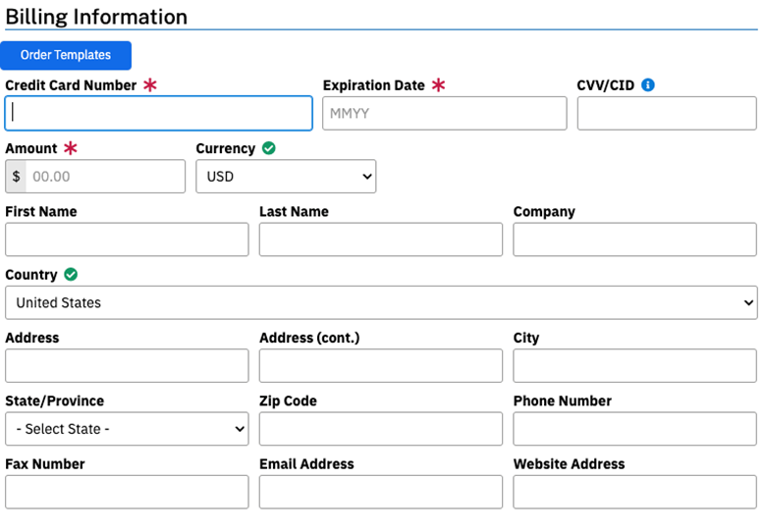The width and height of the screenshot is (766, 532).
Task: Click into the Amount field
Action: [x=105, y=177]
